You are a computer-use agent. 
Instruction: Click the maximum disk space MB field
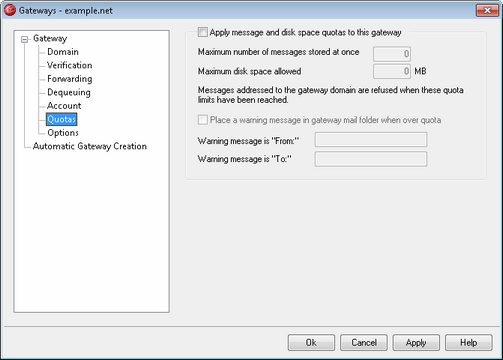point(392,71)
